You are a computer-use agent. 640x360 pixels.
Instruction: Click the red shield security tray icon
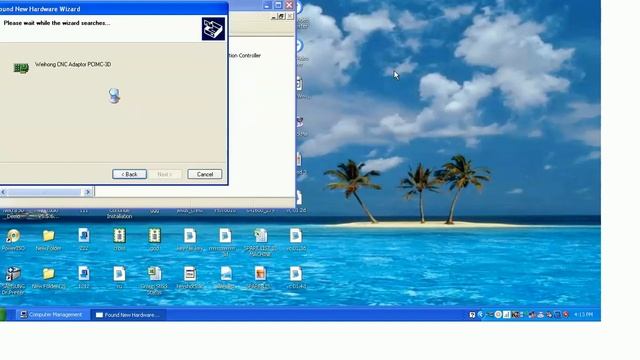point(566,315)
